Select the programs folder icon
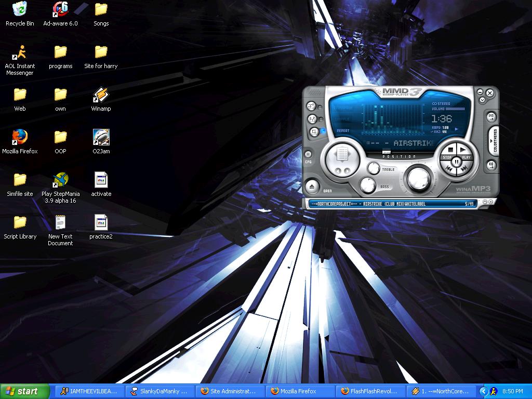The height and width of the screenshot is (399, 532). coord(60,57)
